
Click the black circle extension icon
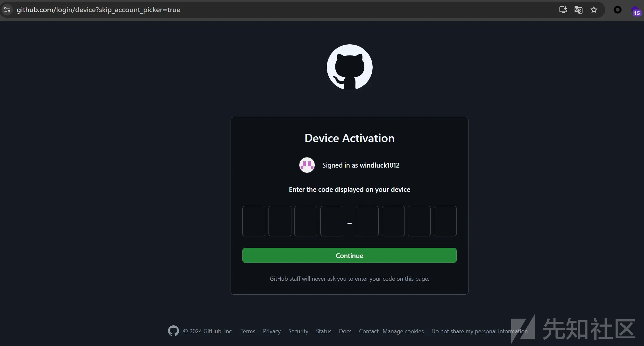618,10
